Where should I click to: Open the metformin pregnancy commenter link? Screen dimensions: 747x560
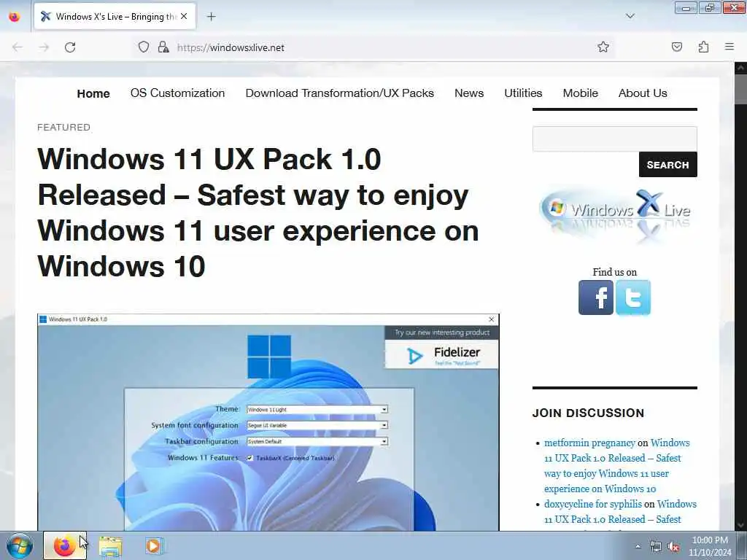589,443
